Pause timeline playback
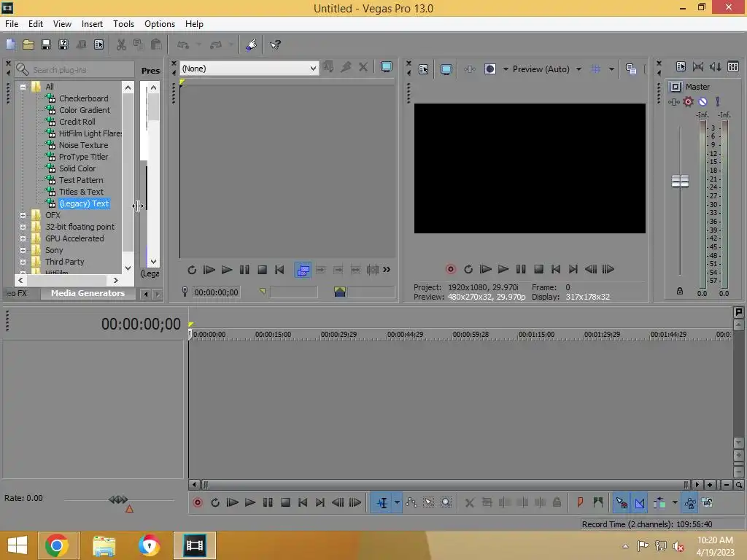The width and height of the screenshot is (747, 560). coord(268,502)
